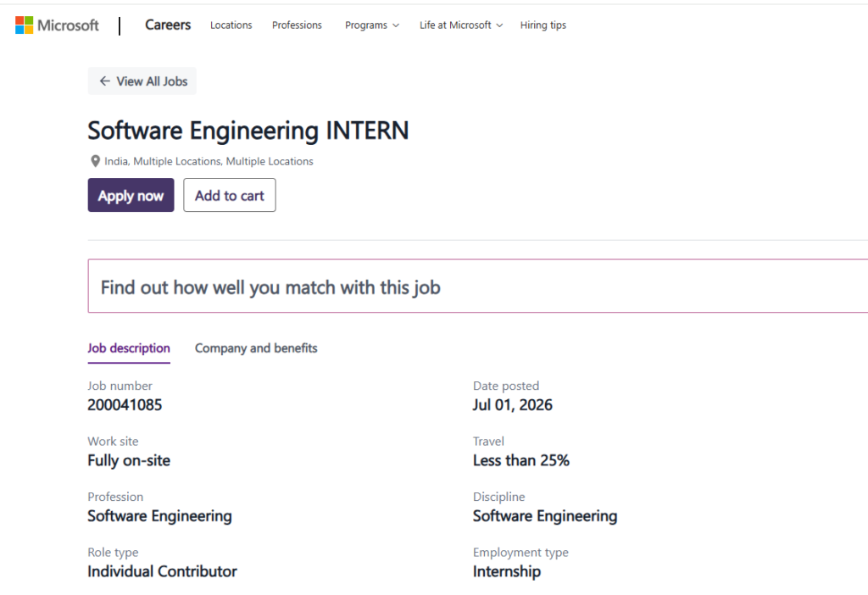868x595 pixels.
Task: Open the Locations menu item
Action: click(231, 25)
